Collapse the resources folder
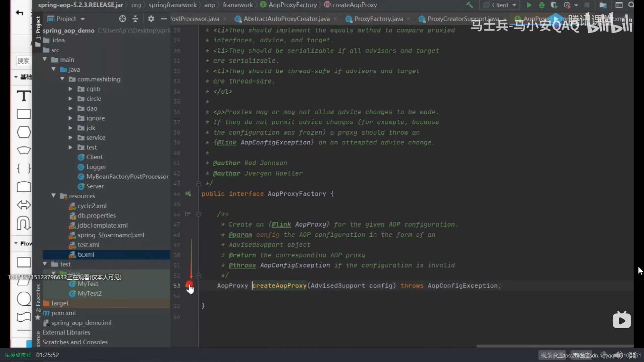The image size is (644, 362). point(53,195)
